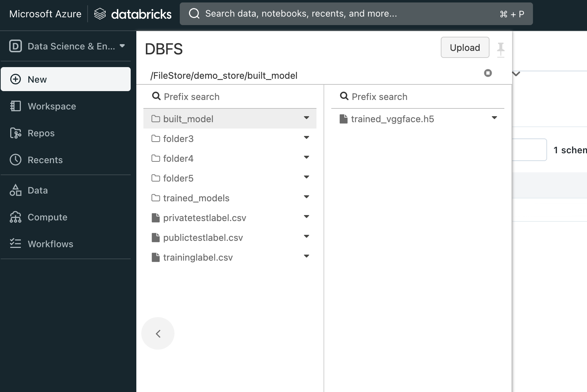Click the Compute cluster icon
The image size is (587, 392).
pyautogui.click(x=16, y=217)
